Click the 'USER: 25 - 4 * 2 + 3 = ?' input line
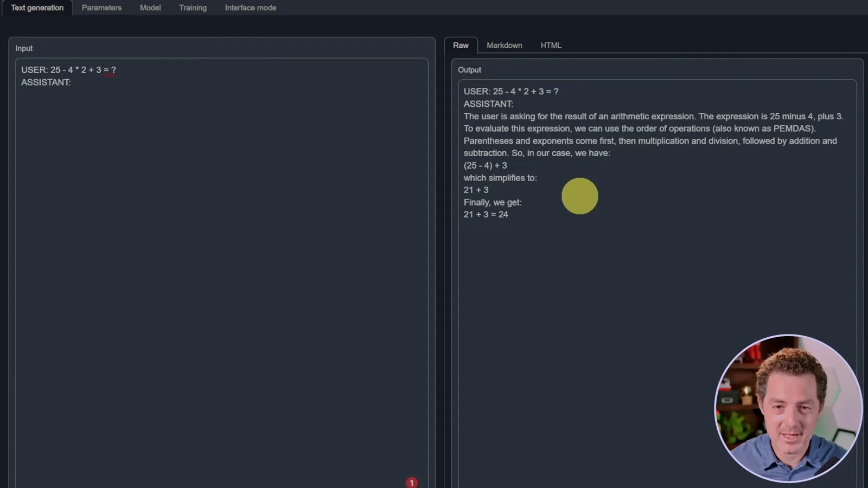The image size is (868, 488). coord(68,70)
